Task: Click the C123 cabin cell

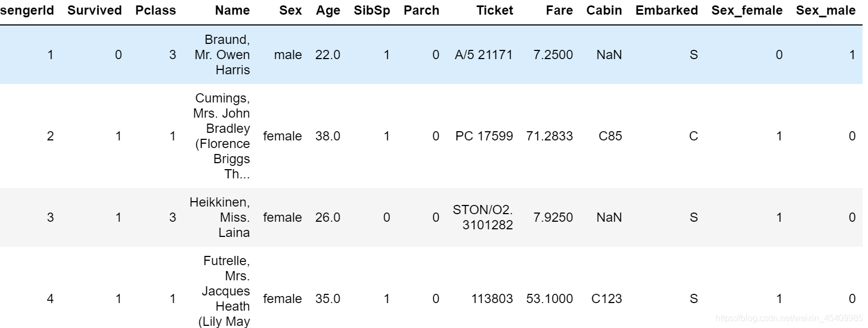Action: [x=606, y=299]
